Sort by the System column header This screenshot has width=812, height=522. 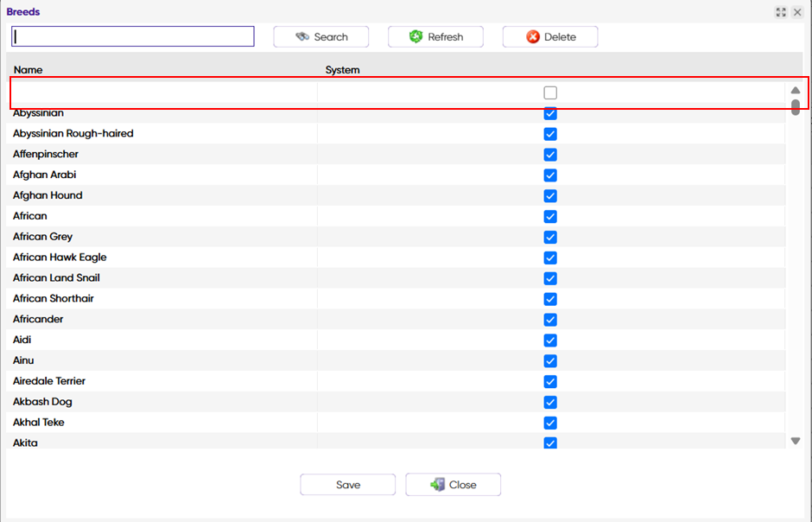[x=342, y=70]
